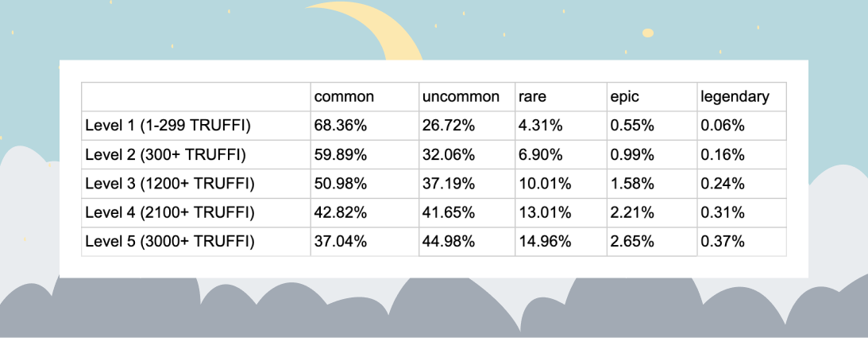Click the 'epic' column header
This screenshot has height=338, width=868.
point(624,97)
